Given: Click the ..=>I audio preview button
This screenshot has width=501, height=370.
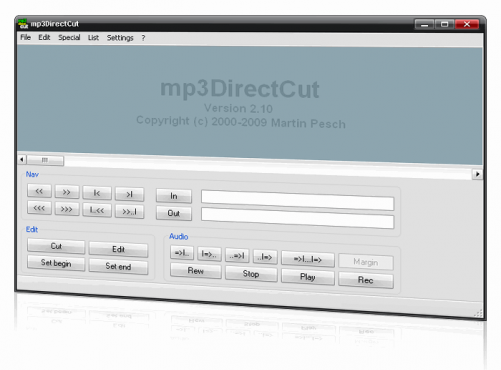Looking at the screenshot, I should [x=237, y=256].
